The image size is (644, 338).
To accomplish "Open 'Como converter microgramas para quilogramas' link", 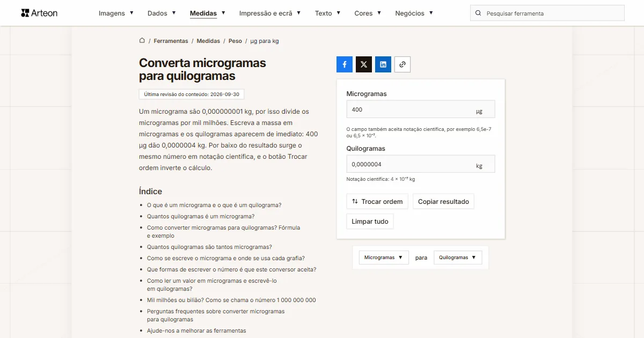I will [224, 232].
